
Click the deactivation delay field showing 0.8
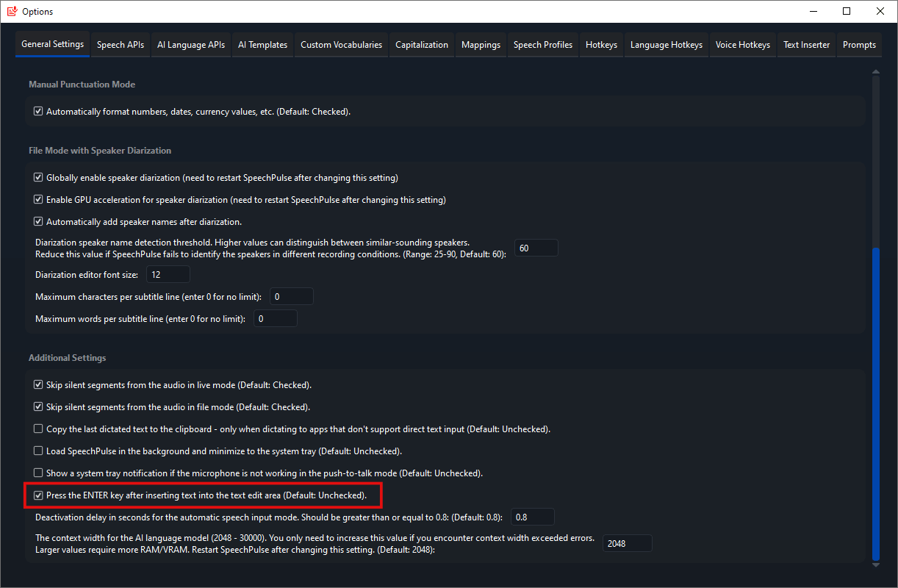coord(532,517)
